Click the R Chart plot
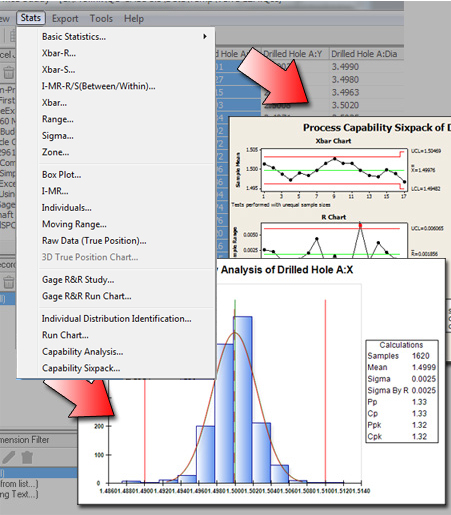This screenshot has height=515, width=451. (334, 240)
